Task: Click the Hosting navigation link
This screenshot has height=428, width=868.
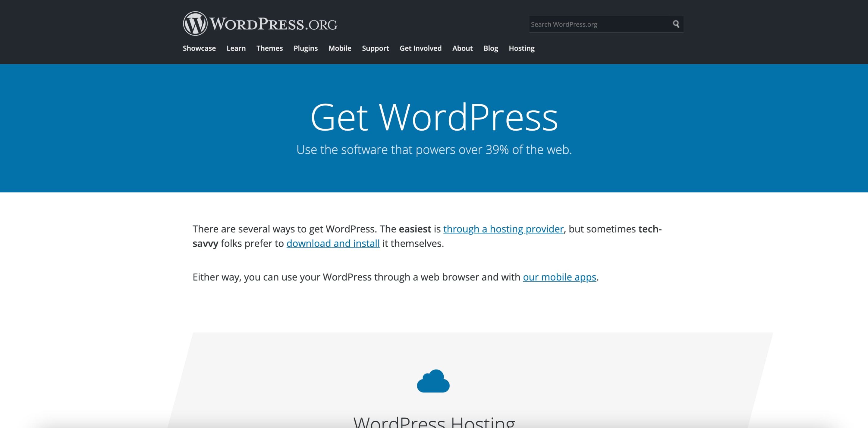Action: (x=521, y=48)
